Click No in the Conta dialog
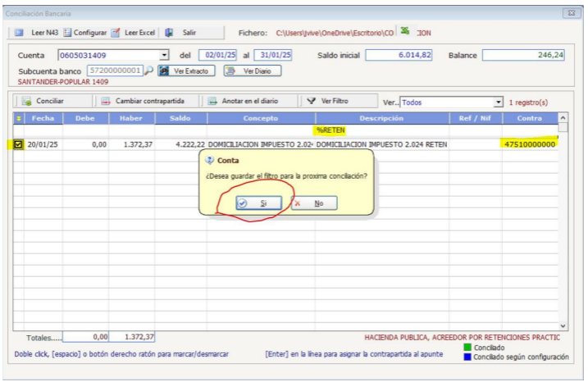Screen dimensions: 588x382 click(x=314, y=203)
